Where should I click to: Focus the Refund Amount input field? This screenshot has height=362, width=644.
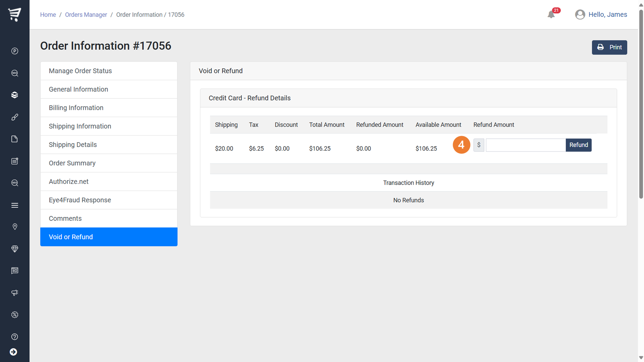526,145
